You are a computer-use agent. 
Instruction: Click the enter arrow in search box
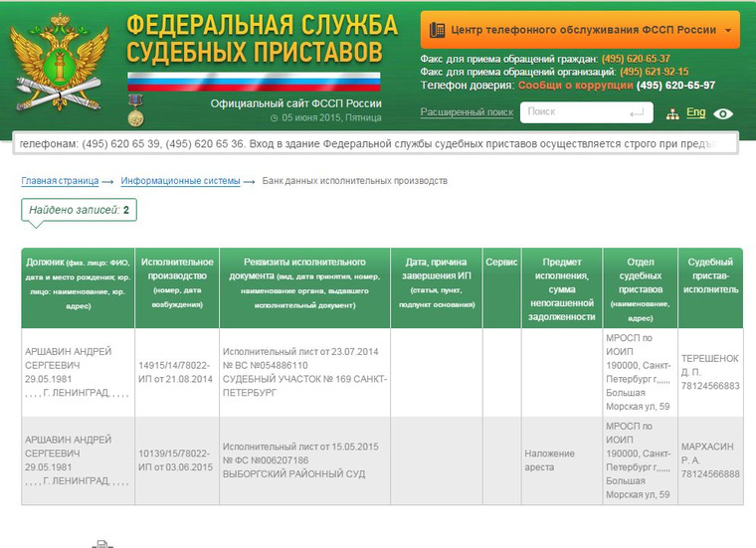[637, 112]
